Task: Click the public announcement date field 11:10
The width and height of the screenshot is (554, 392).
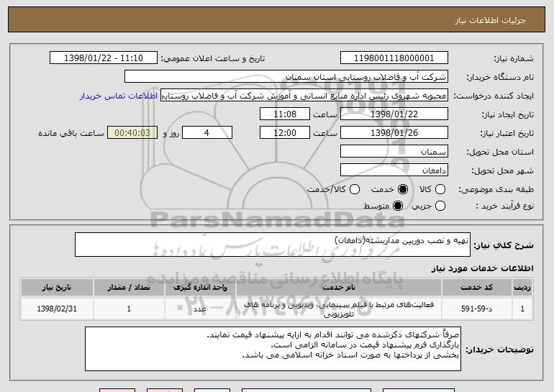Action: pyautogui.click(x=104, y=58)
